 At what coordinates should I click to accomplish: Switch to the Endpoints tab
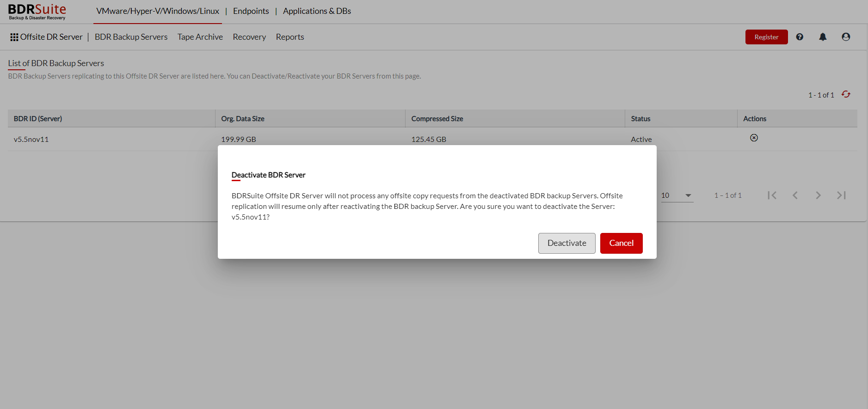251,11
